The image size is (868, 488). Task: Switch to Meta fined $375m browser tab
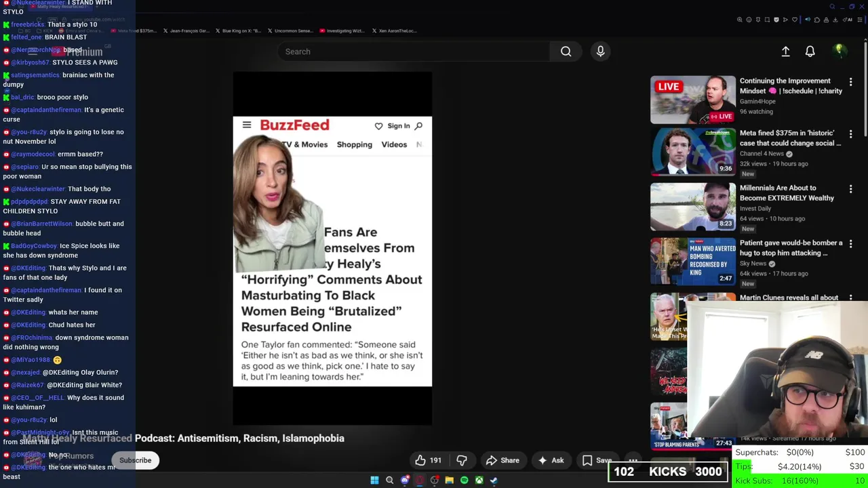pyautogui.click(x=135, y=30)
